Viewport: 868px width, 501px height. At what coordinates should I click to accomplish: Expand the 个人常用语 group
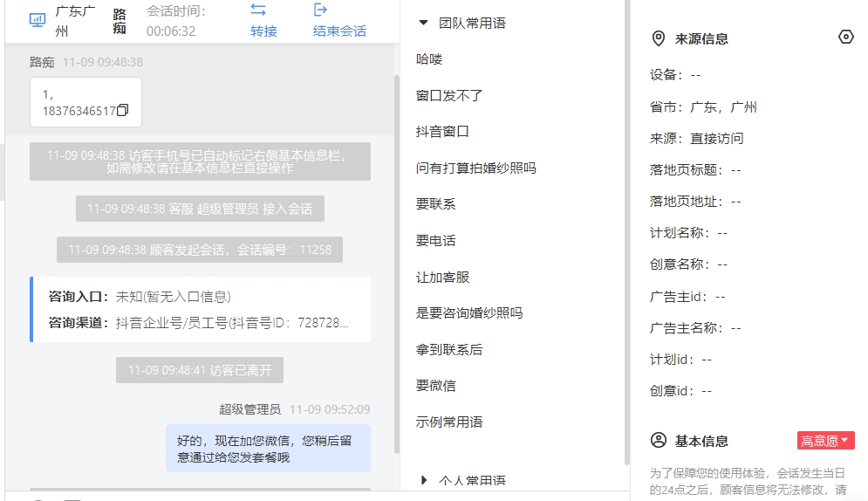[423, 480]
